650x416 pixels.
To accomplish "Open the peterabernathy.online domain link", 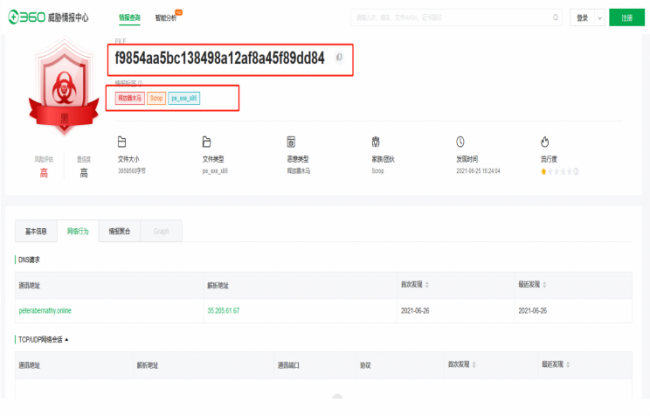I will pos(45,310).
